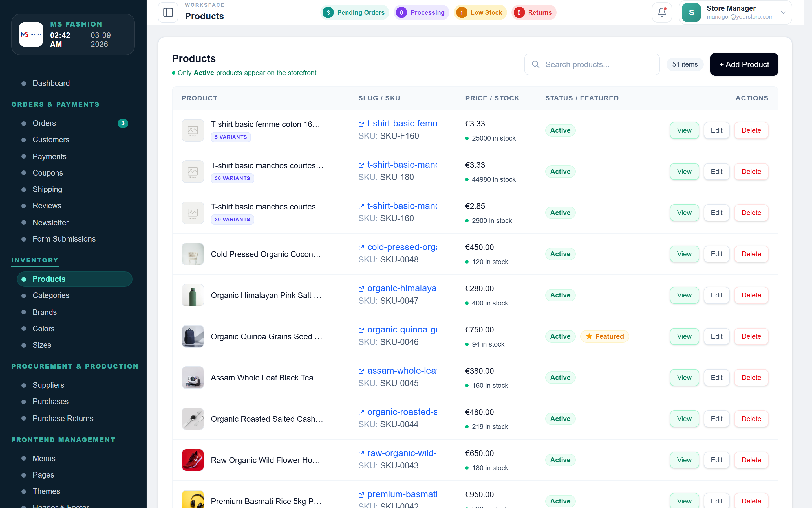The image size is (812, 508).
Task: Click the Low Stock status pill
Action: [x=480, y=12]
